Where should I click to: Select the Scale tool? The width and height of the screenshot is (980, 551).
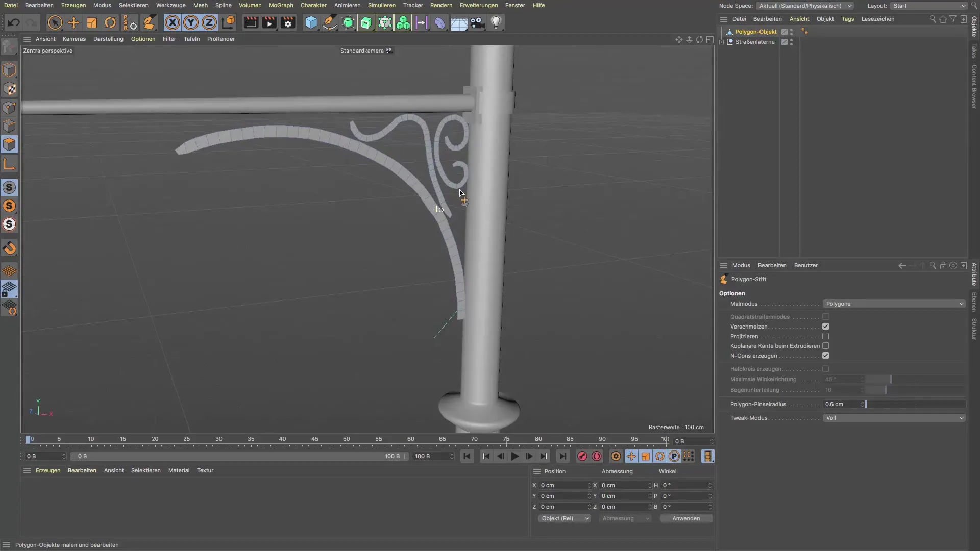coord(92,22)
